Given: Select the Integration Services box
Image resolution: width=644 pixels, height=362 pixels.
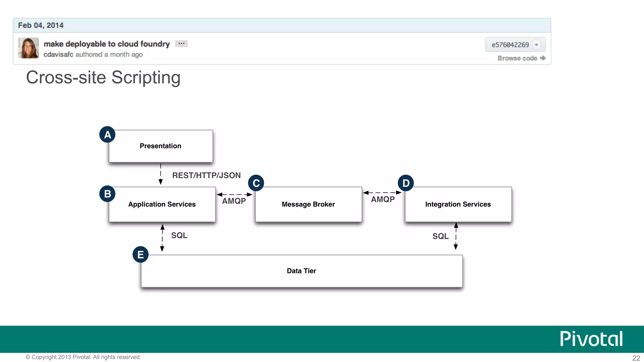Looking at the screenshot, I should 458,205.
